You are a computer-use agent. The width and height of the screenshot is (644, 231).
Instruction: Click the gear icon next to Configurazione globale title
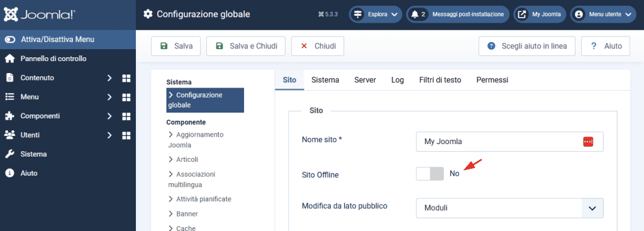[148, 14]
